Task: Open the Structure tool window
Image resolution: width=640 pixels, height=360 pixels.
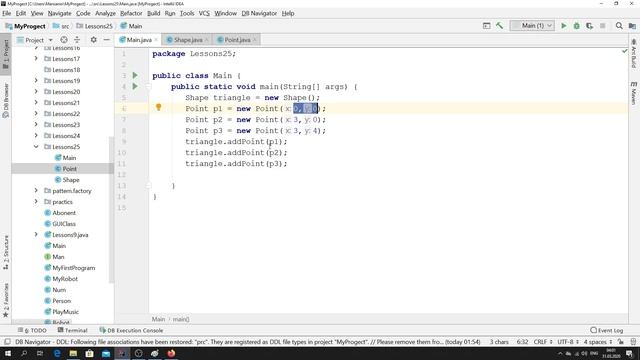Action: 6,252
